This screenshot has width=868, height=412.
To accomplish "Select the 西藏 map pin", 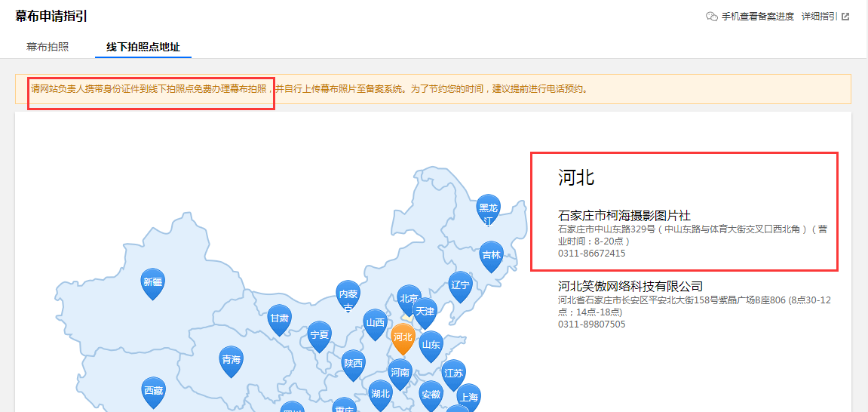I will pos(153,392).
